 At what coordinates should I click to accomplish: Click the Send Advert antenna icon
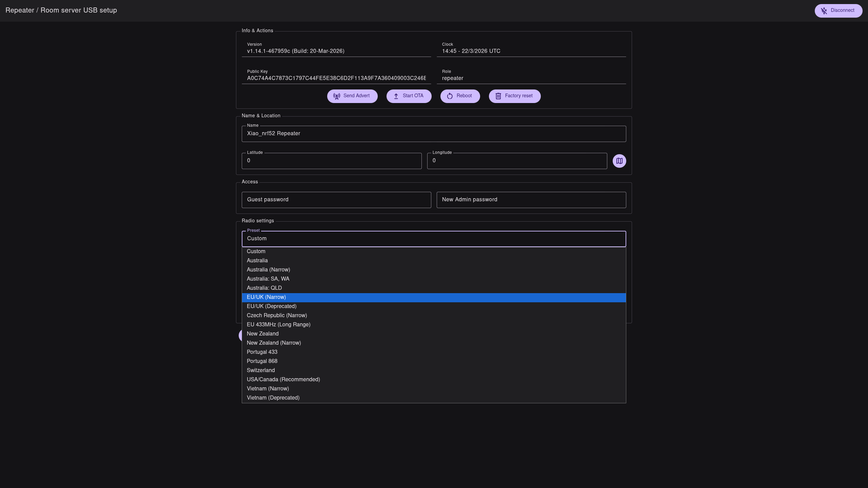point(336,96)
